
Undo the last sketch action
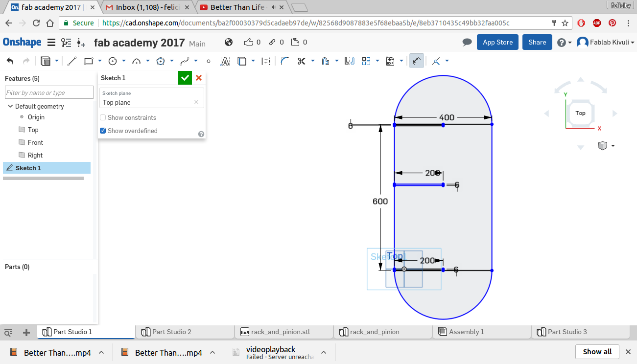pyautogui.click(x=10, y=61)
